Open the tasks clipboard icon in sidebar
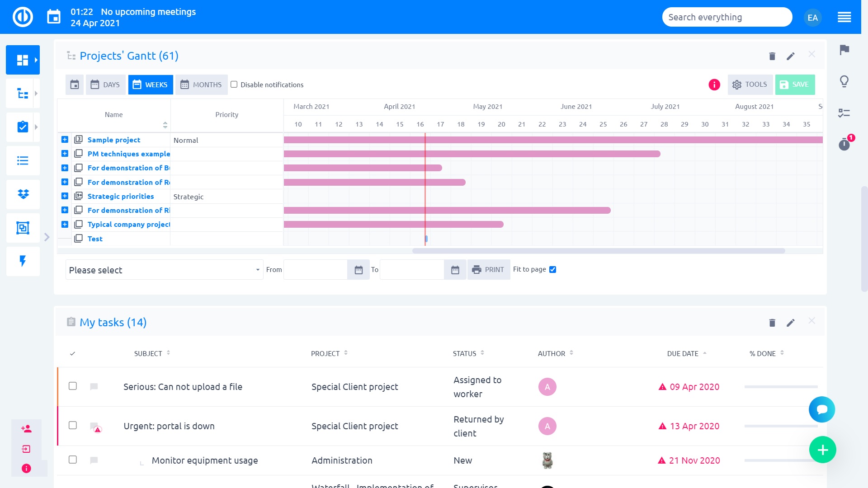Image resolution: width=868 pixels, height=488 pixels. pyautogui.click(x=23, y=127)
